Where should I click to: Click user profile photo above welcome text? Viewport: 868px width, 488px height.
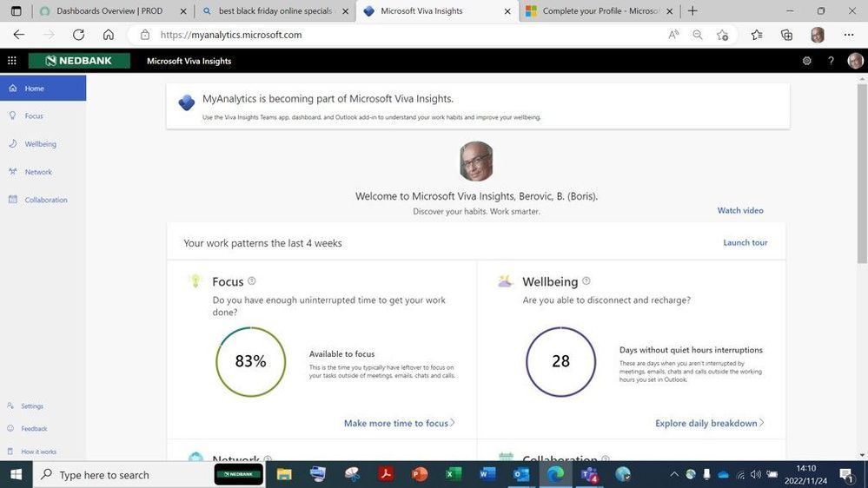476,161
